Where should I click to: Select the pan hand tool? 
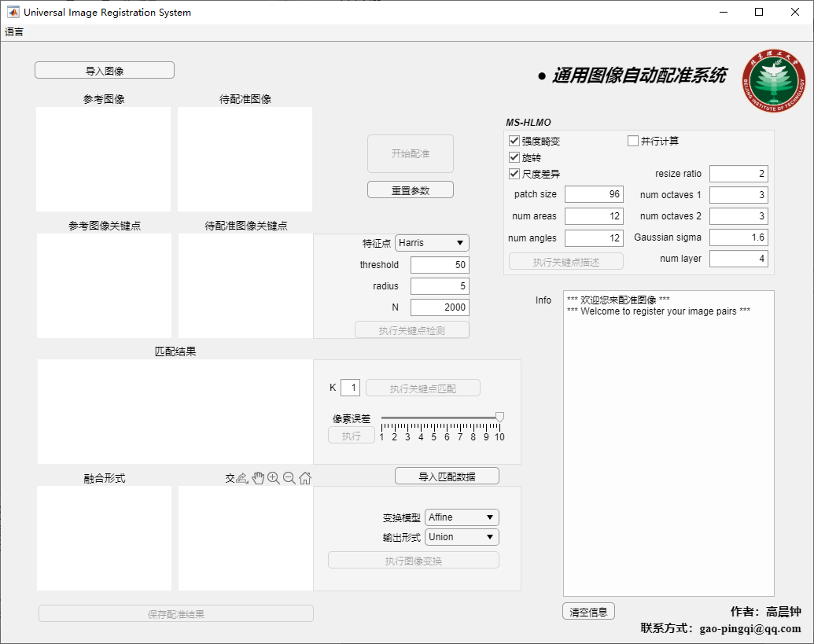pos(258,478)
